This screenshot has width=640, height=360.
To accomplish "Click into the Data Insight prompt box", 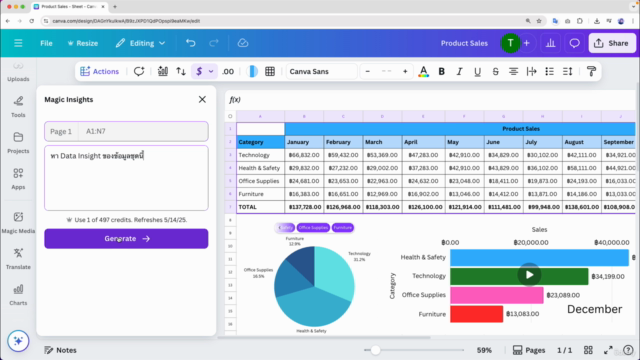I will coord(126,178).
